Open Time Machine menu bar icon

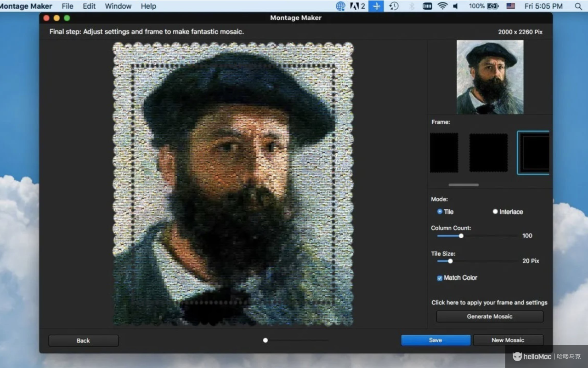394,6
